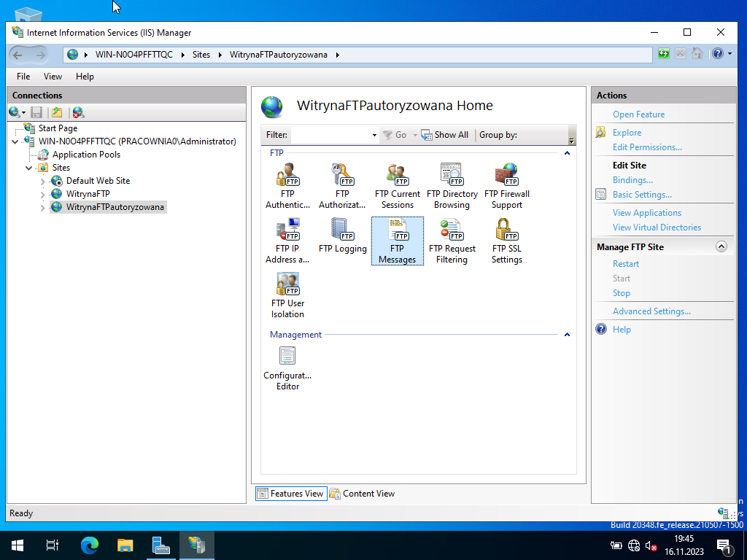Collapse the Sites tree node

[x=29, y=168]
